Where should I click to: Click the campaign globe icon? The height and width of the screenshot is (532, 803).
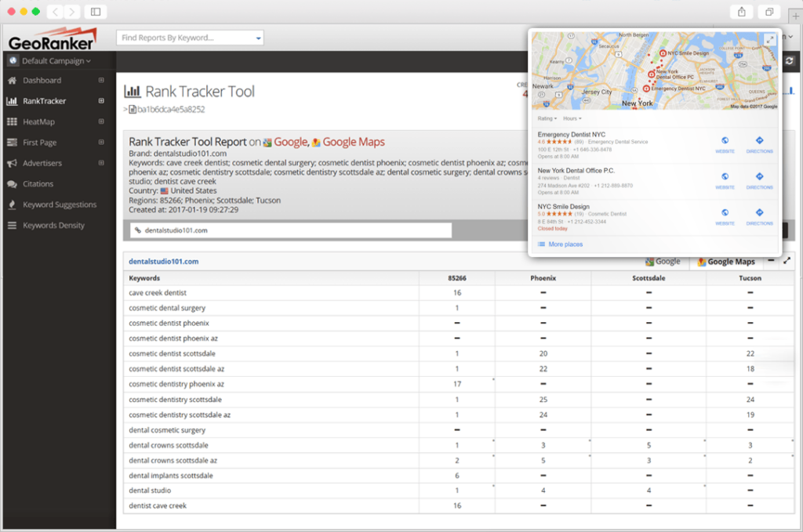pos(13,60)
